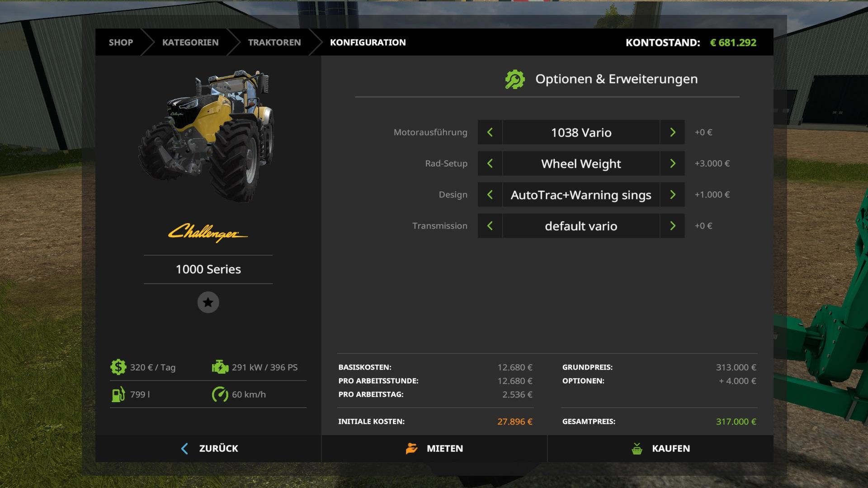Viewport: 868px width, 488px height.
Task: Go to Kategorien breadcrumb
Action: point(190,42)
